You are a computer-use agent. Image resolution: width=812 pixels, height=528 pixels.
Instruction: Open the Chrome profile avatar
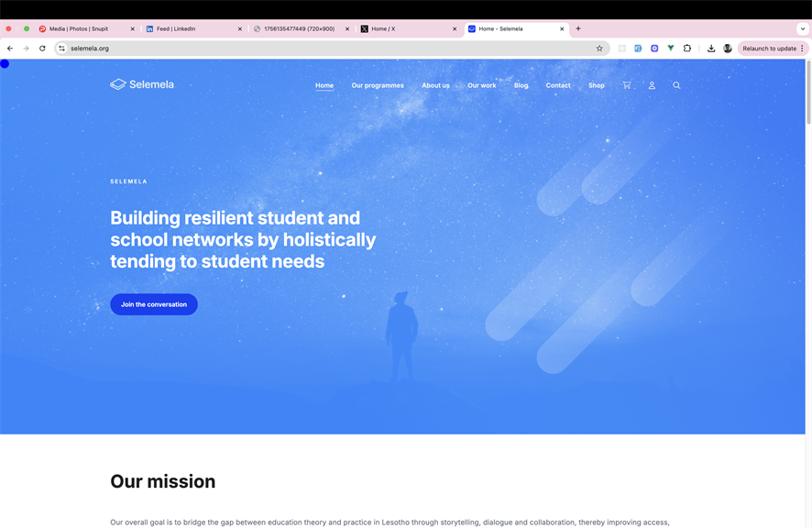(728, 49)
